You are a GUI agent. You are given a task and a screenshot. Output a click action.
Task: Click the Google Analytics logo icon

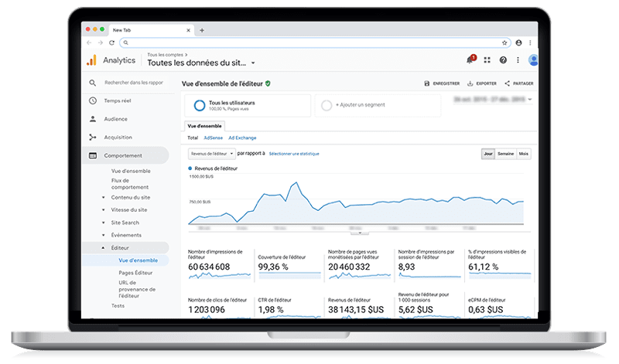[91, 60]
